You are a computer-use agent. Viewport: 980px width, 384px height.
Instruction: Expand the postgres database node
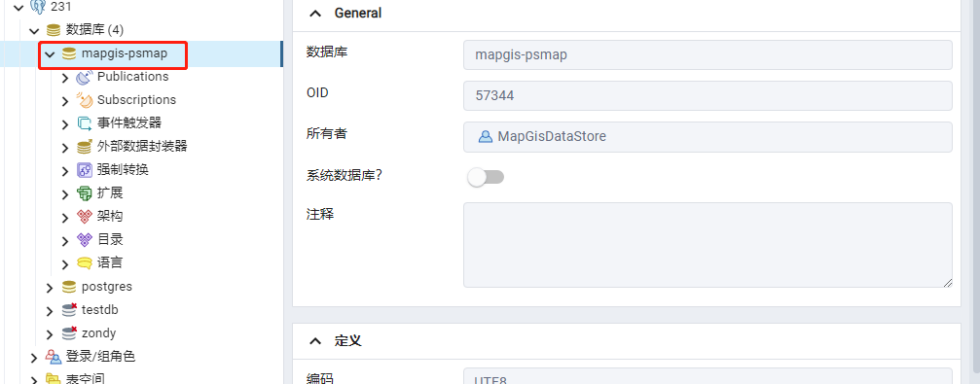point(50,287)
